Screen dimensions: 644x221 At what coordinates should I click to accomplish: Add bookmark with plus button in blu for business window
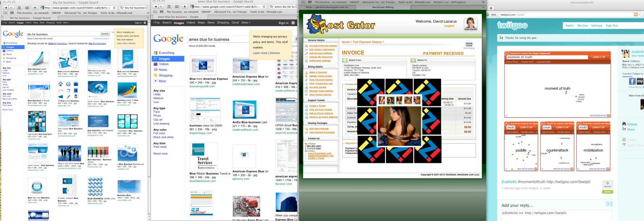(35, 7)
